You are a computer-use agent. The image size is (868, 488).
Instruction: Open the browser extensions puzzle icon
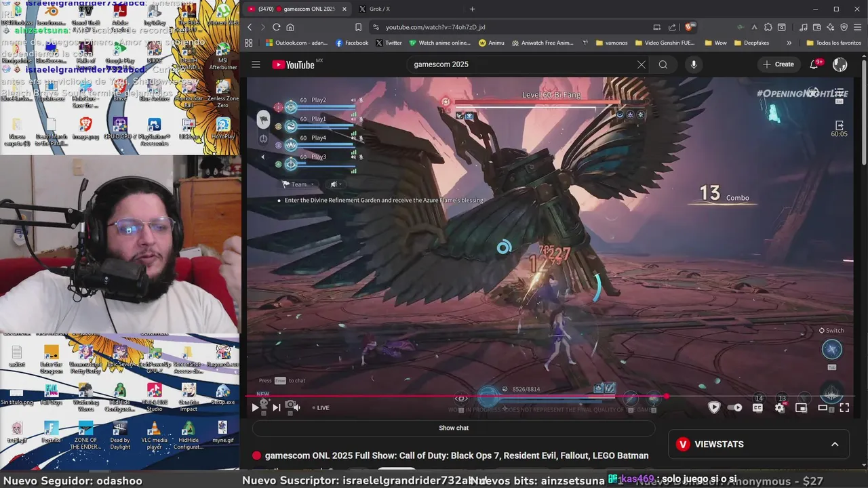pyautogui.click(x=768, y=27)
